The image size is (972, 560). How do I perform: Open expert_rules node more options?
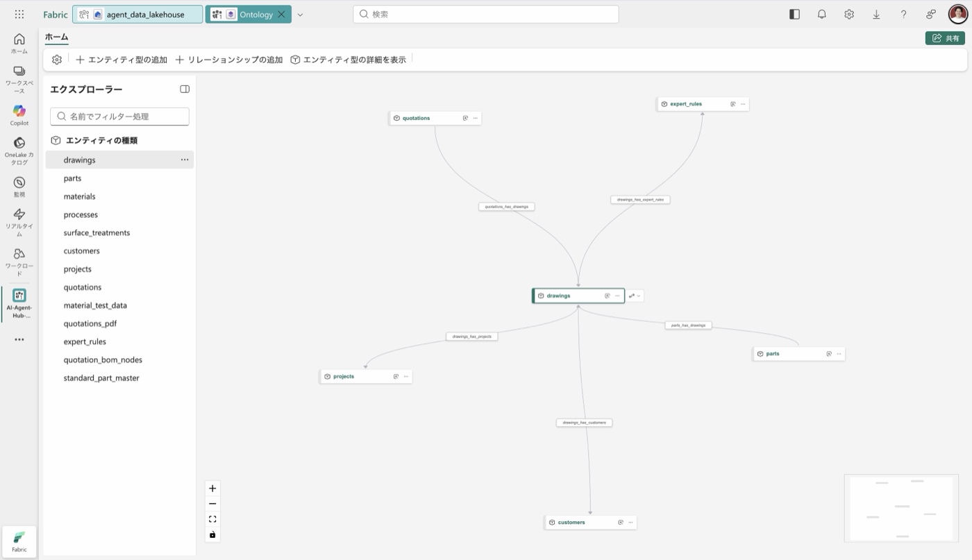[743, 104]
